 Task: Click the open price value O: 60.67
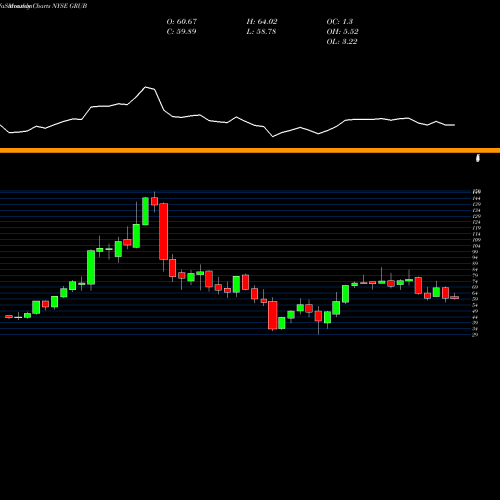pos(182,22)
